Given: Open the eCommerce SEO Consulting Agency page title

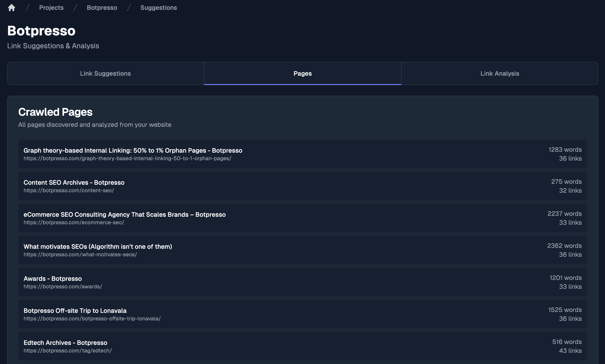Looking at the screenshot, I should (125, 214).
